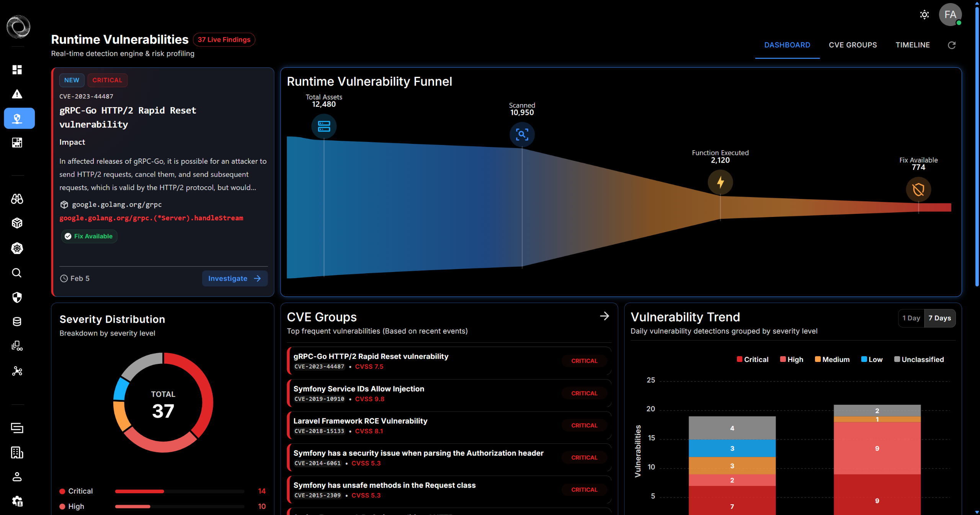
Task: Click the magnifier search sidebar icon
Action: [x=17, y=273]
